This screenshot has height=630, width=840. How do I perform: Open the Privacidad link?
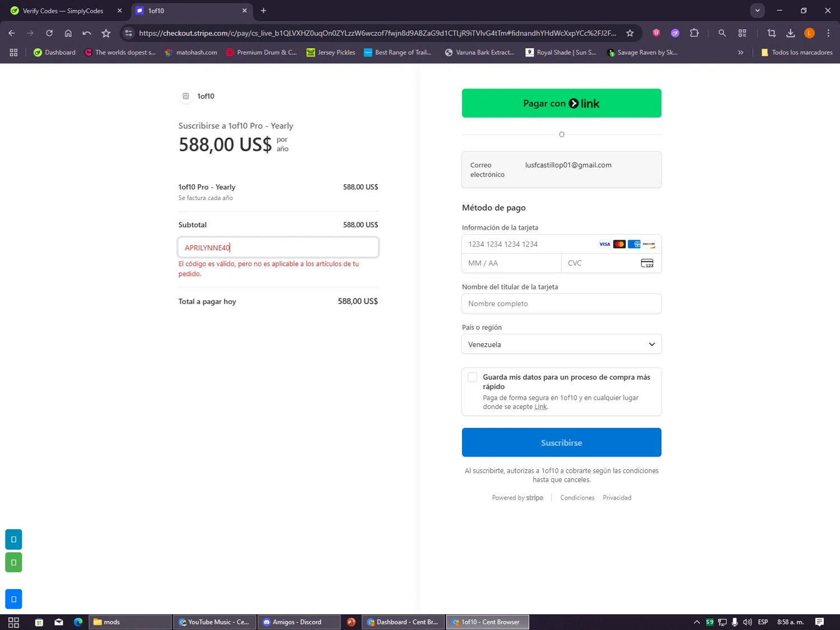(x=617, y=498)
